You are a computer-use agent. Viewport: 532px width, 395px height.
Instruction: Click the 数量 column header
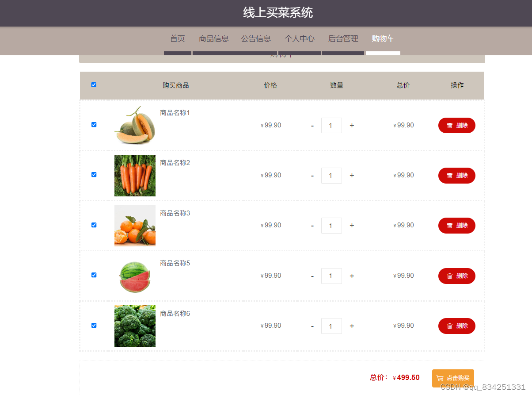coord(337,85)
